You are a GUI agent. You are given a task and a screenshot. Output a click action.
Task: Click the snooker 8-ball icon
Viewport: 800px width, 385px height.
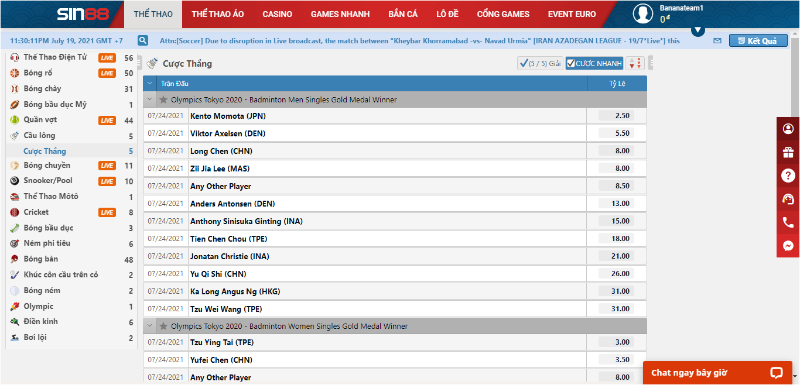coord(15,181)
